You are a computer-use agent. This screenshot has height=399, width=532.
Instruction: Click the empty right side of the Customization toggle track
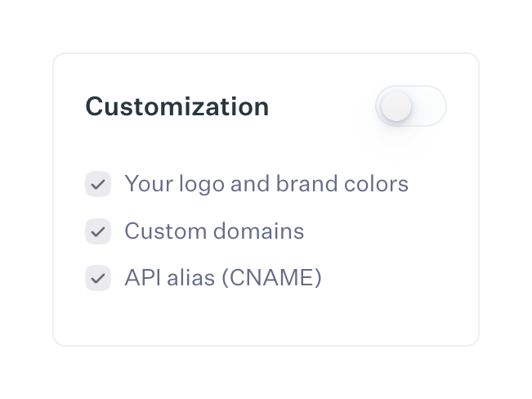pyautogui.click(x=430, y=106)
